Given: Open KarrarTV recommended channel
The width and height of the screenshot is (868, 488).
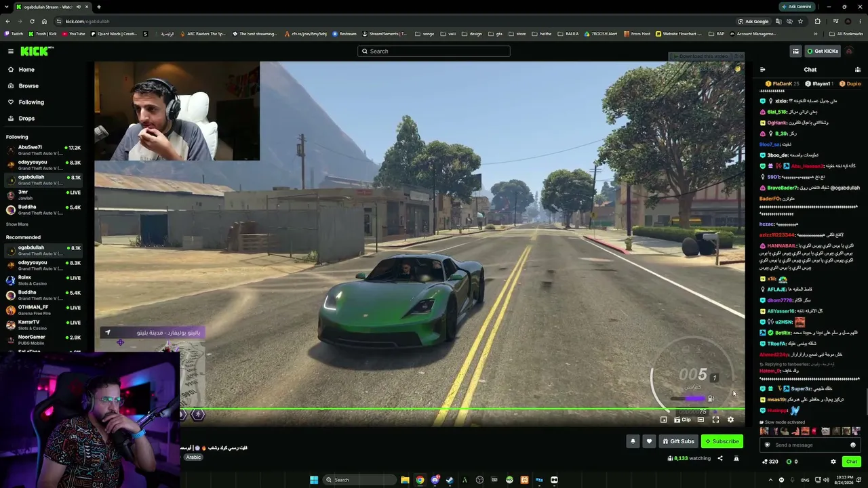Looking at the screenshot, I should pyautogui.click(x=43, y=325).
